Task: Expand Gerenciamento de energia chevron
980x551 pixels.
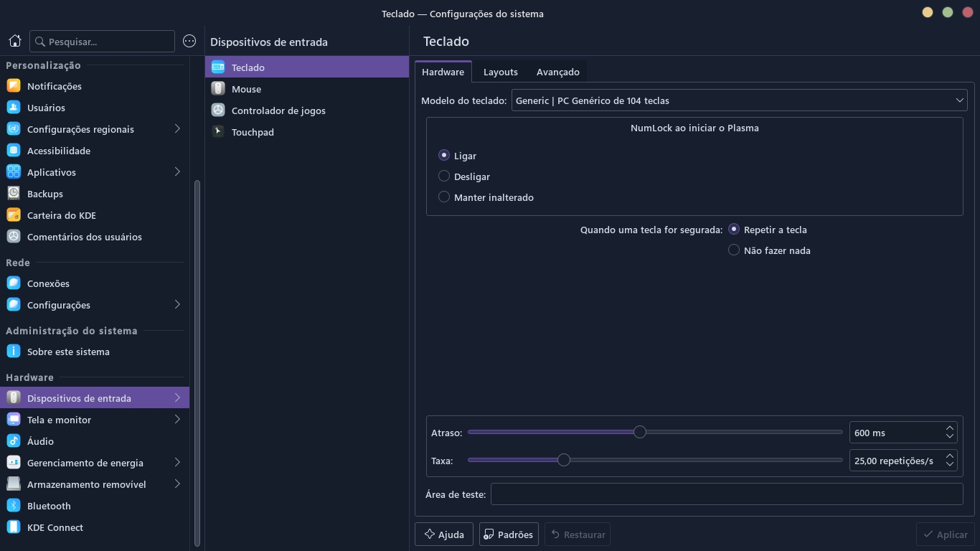Action: click(177, 463)
